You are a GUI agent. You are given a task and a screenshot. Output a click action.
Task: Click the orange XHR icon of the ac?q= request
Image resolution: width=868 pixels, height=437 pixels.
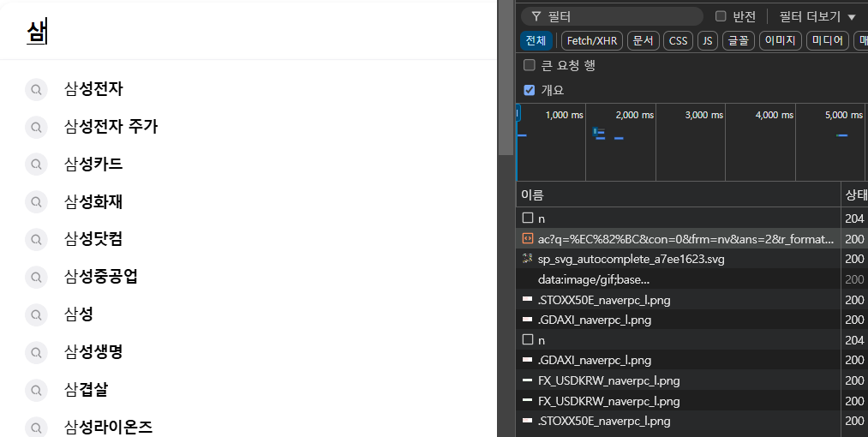[528, 239]
